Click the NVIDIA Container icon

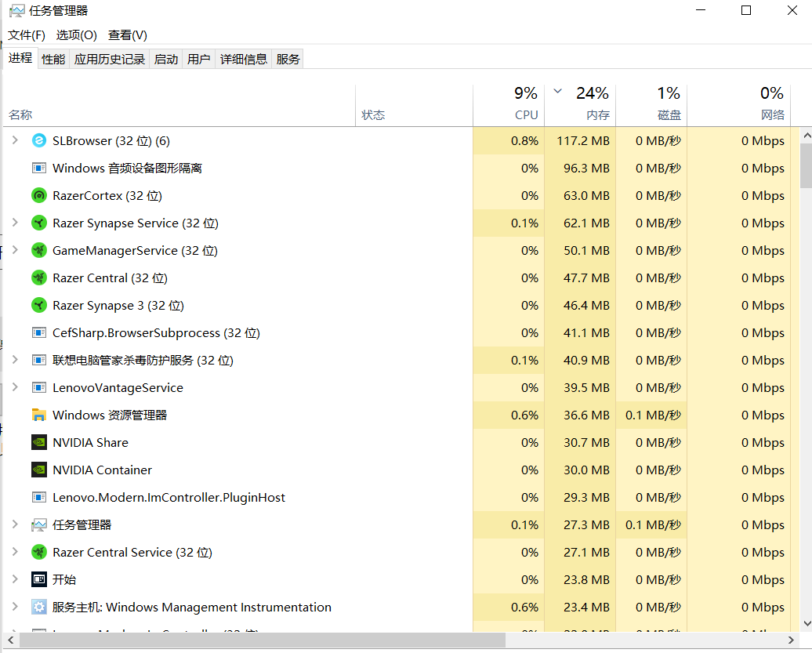pos(39,470)
